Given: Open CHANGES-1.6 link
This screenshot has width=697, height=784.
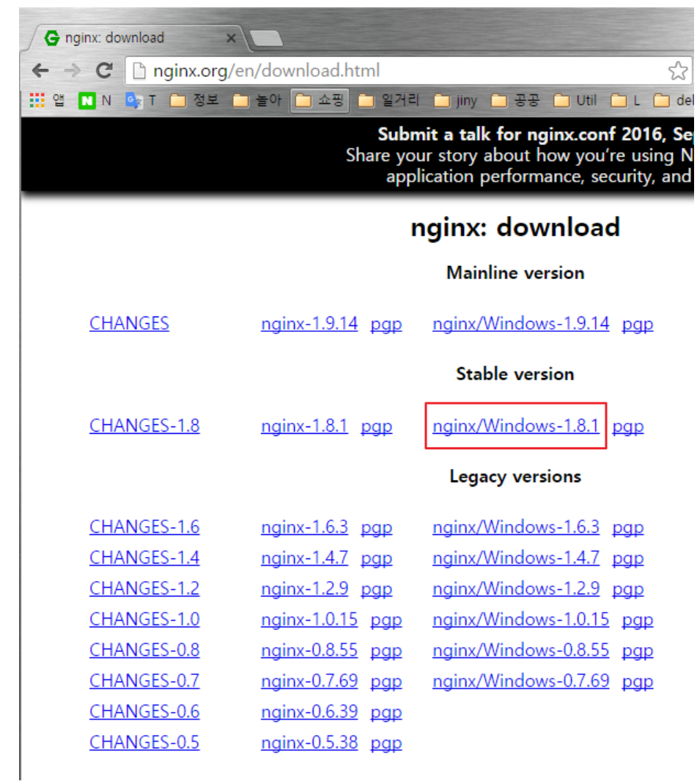Looking at the screenshot, I should coord(144,527).
